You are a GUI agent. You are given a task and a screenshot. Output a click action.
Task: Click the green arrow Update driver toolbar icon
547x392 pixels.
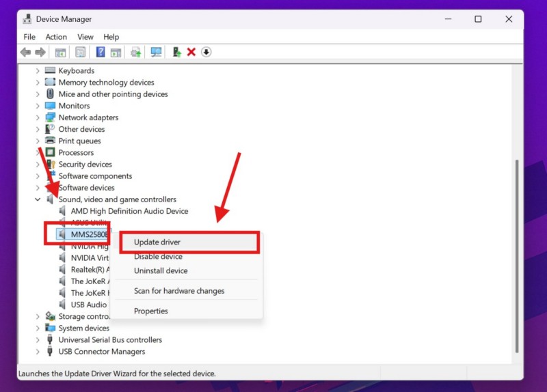point(176,53)
